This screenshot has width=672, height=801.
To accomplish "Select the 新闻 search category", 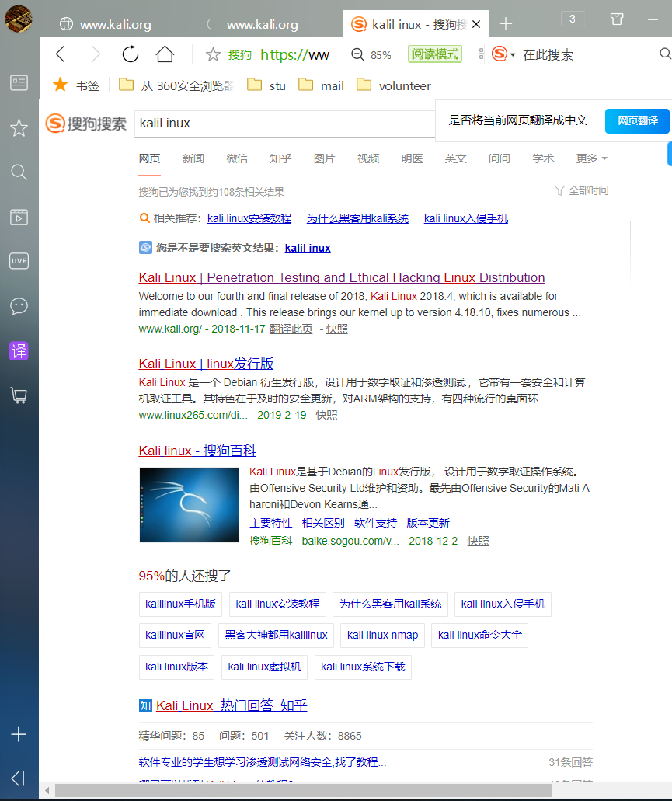I will click(193, 158).
